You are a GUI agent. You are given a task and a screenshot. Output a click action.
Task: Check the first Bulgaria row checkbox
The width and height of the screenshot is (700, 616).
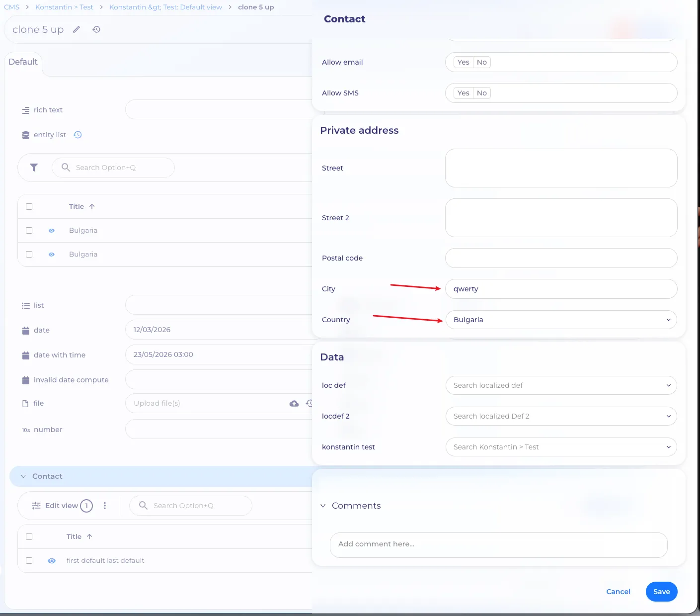(29, 230)
